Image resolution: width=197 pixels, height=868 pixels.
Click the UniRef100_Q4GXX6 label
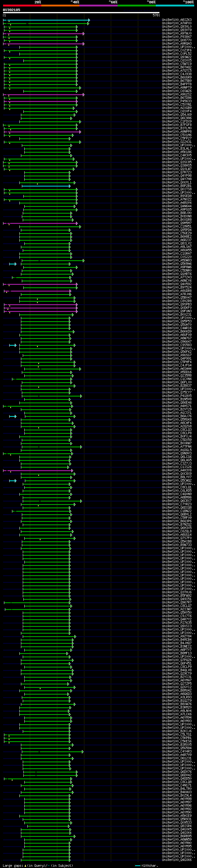[176, 860]
